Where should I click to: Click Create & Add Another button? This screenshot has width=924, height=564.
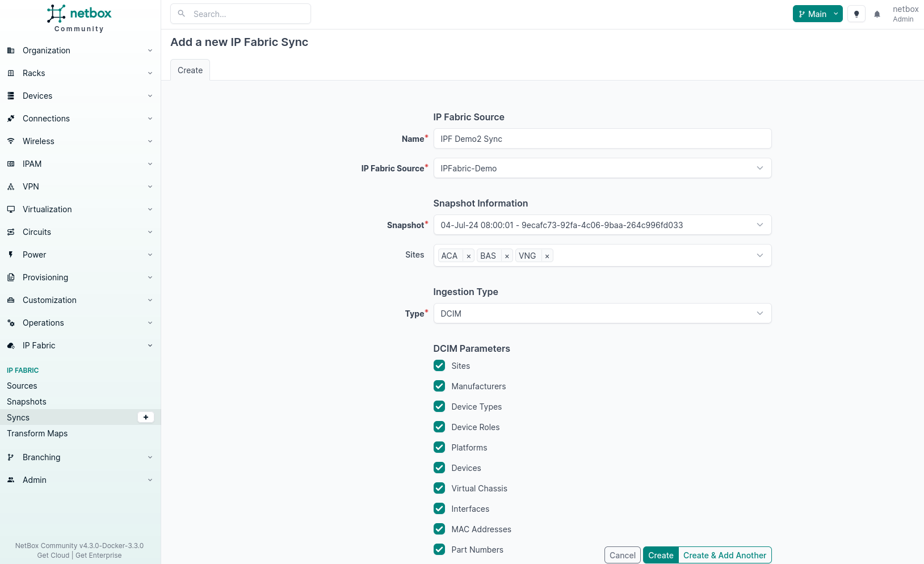point(725,555)
